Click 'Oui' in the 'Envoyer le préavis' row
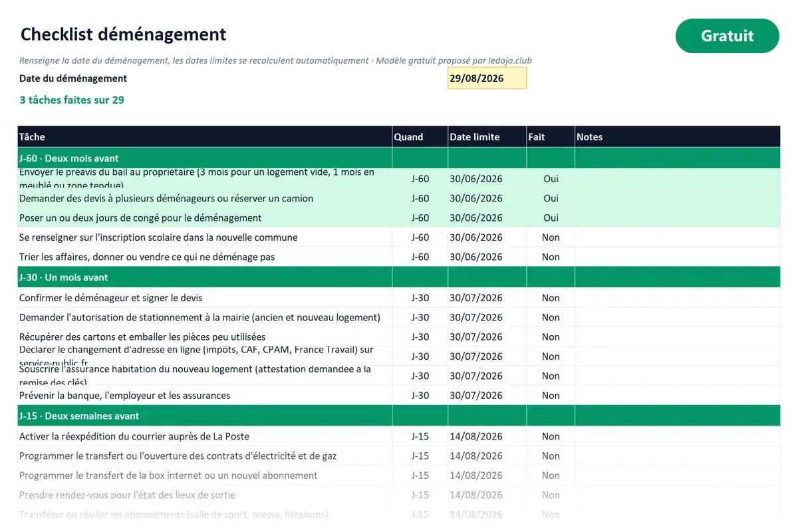 click(x=551, y=178)
